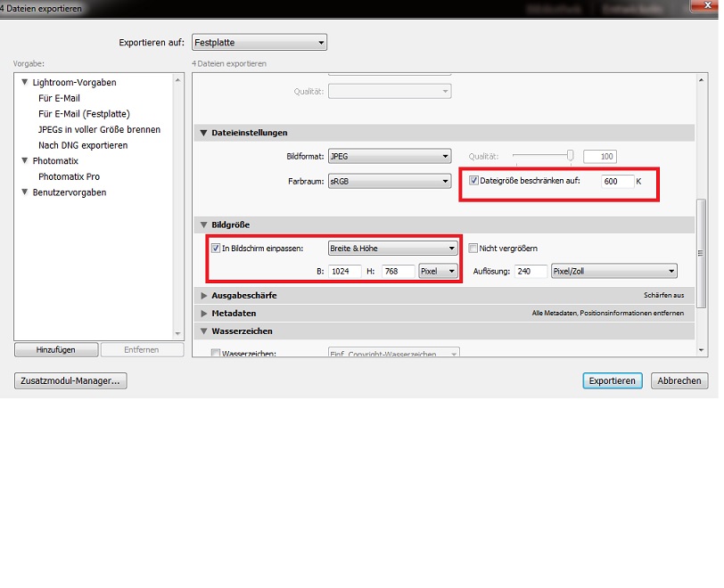This screenshot has width=724, height=588.
Task: Open the Pixel/Zoll resolution unit dropdown
Action: click(614, 272)
